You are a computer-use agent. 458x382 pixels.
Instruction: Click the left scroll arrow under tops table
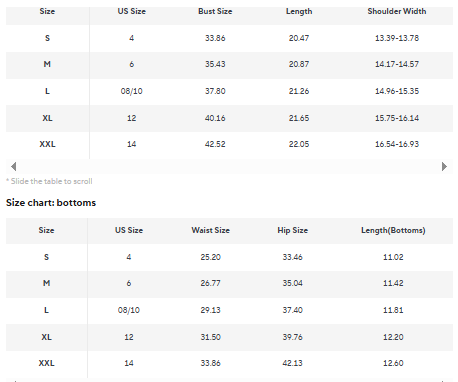point(14,166)
